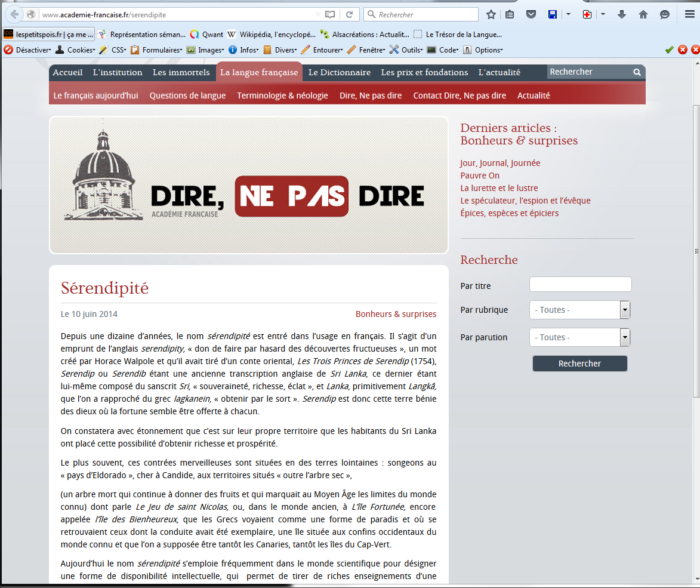Click the Bonheurs & surprises category link
700x588 pixels.
(x=396, y=314)
